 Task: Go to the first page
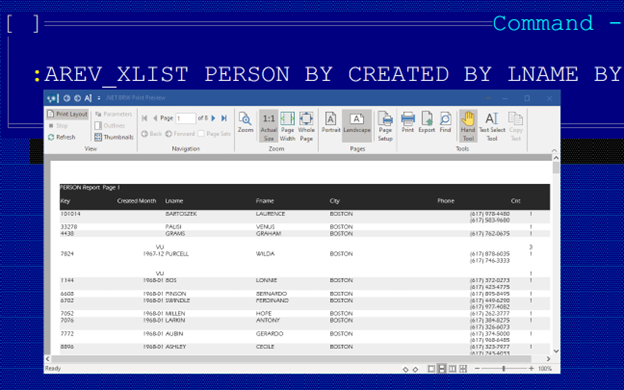point(144,118)
